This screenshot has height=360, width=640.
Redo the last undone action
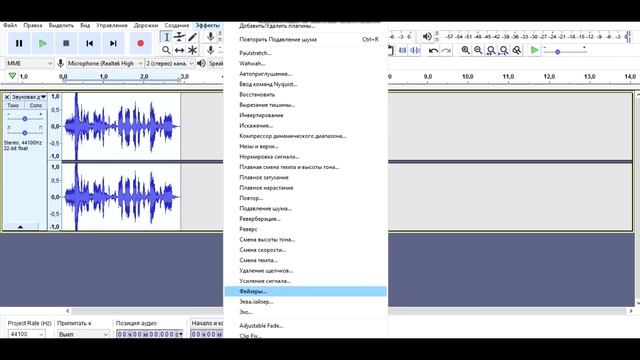pos(446,50)
